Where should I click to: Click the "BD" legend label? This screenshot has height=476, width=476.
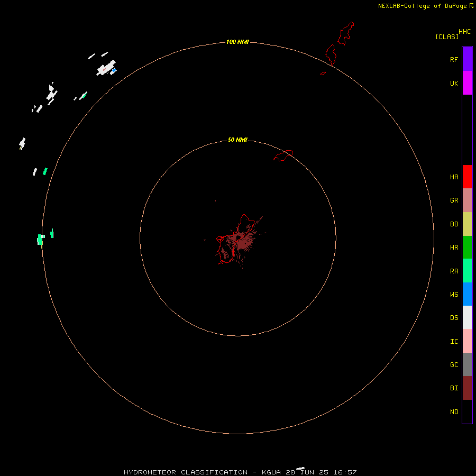(454, 224)
